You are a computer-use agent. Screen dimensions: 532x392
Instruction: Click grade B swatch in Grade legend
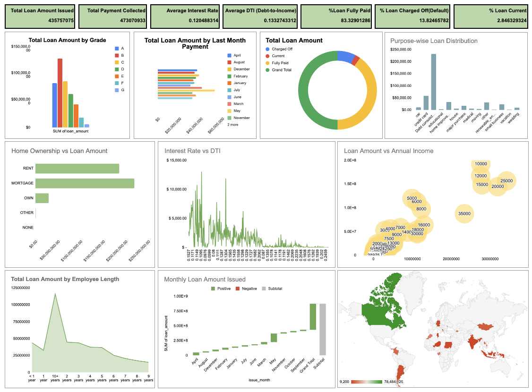(x=117, y=55)
